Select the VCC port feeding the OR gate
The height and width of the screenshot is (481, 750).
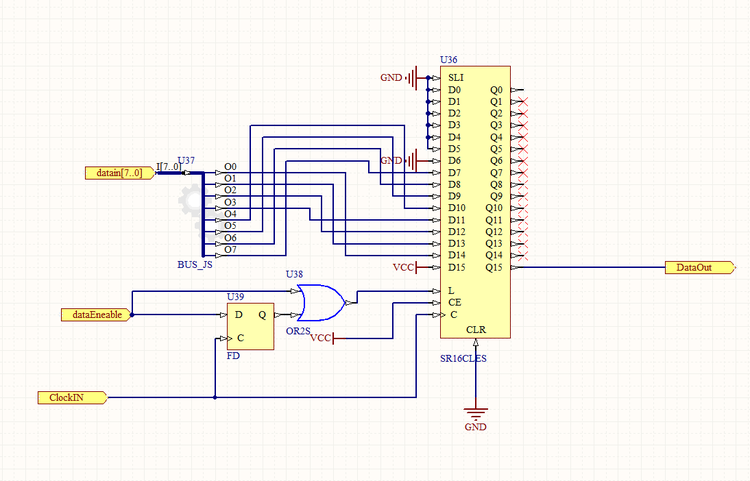(323, 338)
